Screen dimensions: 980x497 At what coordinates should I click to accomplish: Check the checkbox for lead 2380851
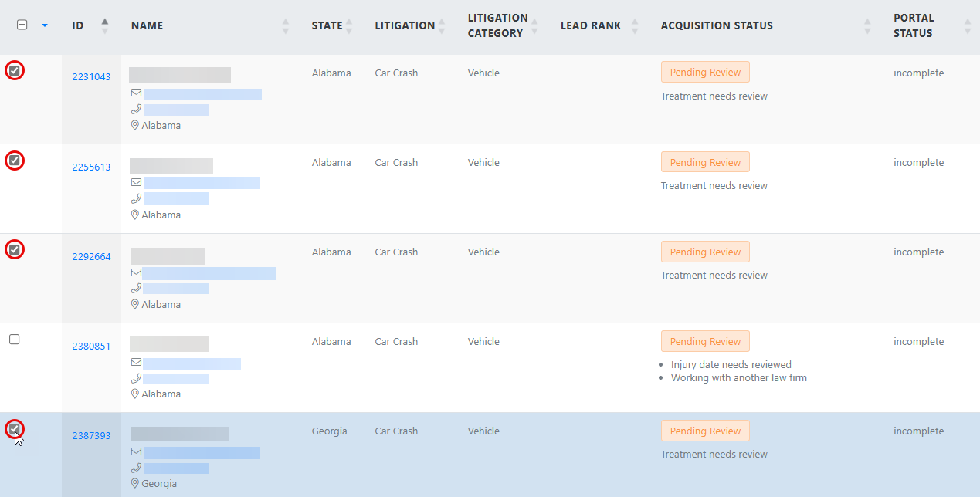(x=15, y=339)
